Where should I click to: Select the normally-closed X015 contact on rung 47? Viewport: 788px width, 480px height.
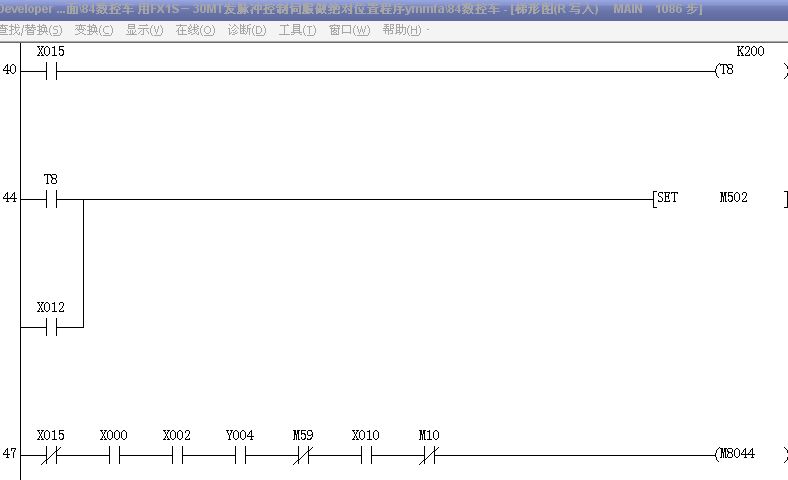51,455
